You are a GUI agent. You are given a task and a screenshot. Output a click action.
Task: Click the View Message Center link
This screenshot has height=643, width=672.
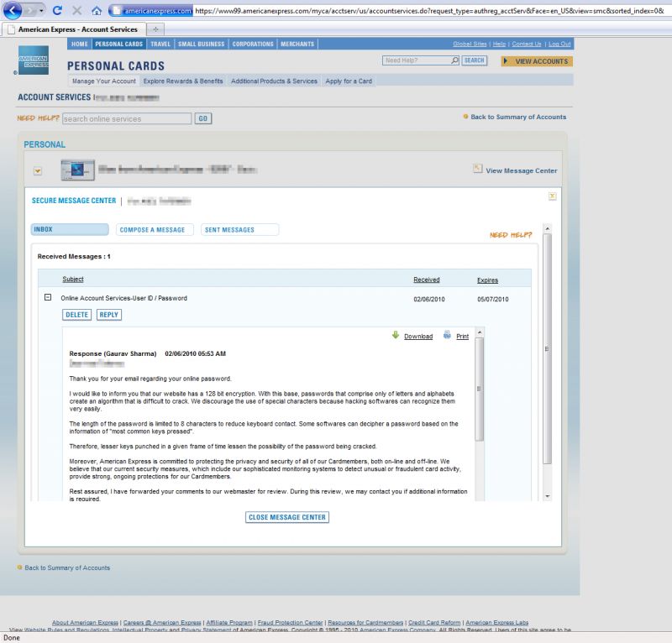[x=521, y=170]
